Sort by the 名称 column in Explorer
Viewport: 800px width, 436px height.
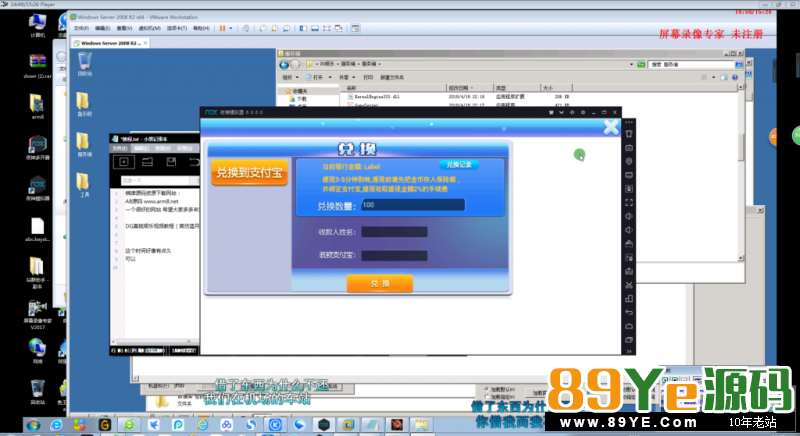tap(395, 88)
